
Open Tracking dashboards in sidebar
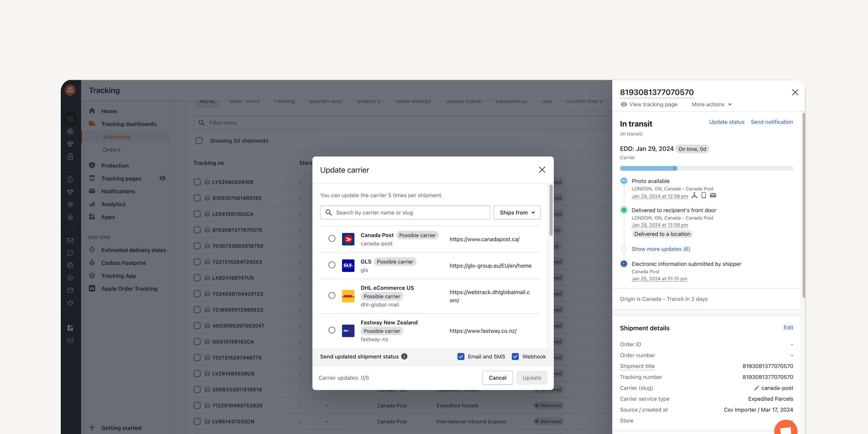click(129, 124)
